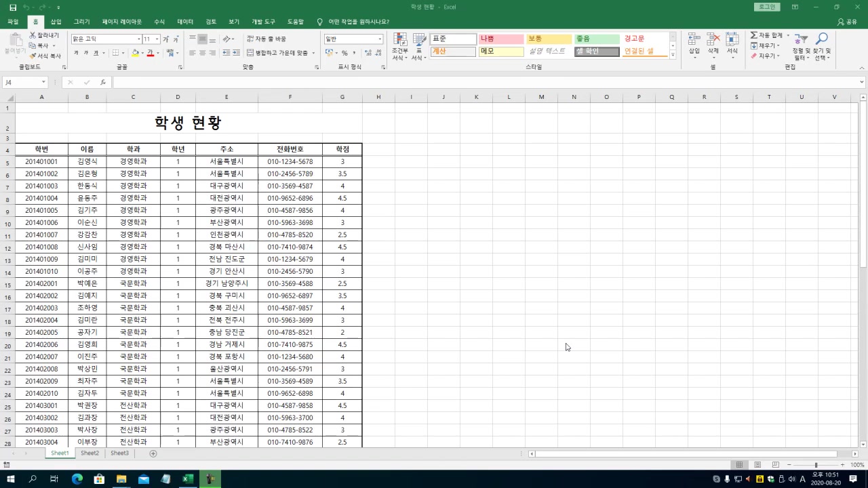Click the Sort & Filter (정렬 및 필터) icon
The height and width of the screenshot is (488, 868).
click(801, 41)
